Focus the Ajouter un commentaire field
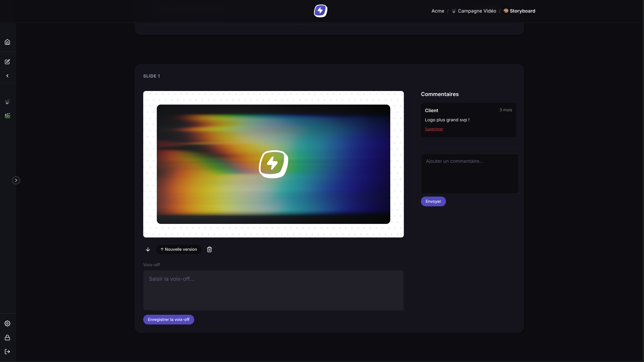This screenshot has height=362, width=644. [470, 174]
